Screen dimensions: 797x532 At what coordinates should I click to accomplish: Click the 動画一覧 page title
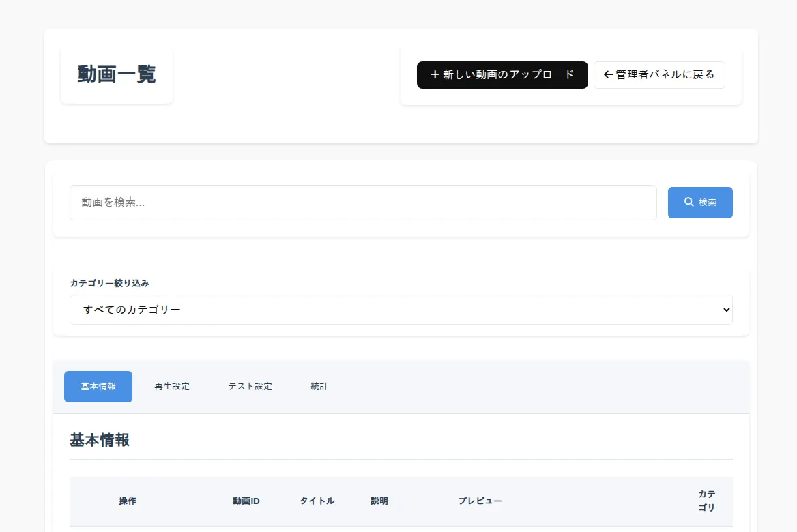[117, 74]
